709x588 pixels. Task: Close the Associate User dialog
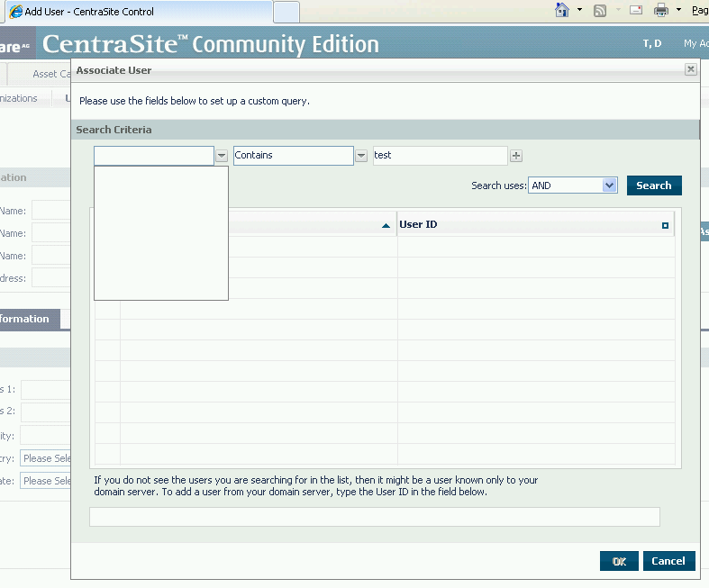(x=690, y=69)
